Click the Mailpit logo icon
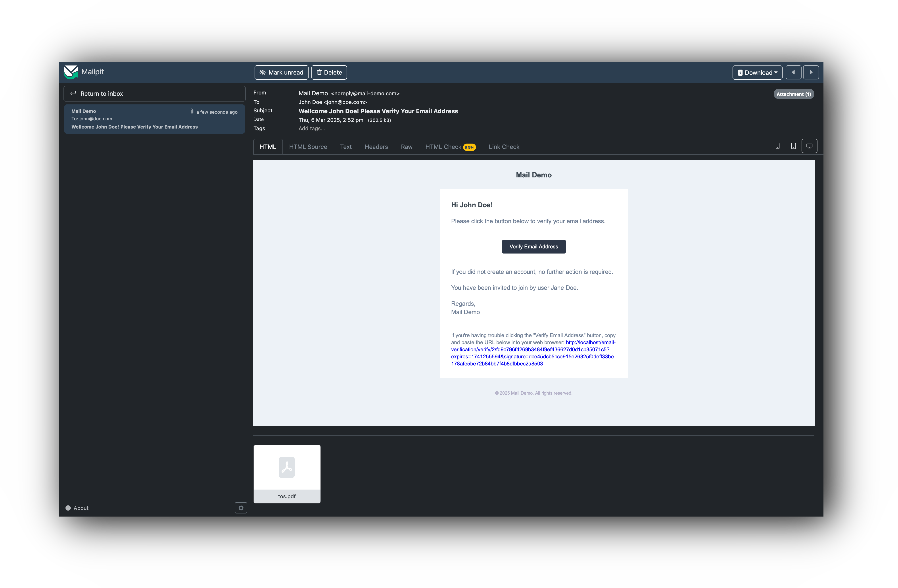The height and width of the screenshot is (588, 898). 71,72
